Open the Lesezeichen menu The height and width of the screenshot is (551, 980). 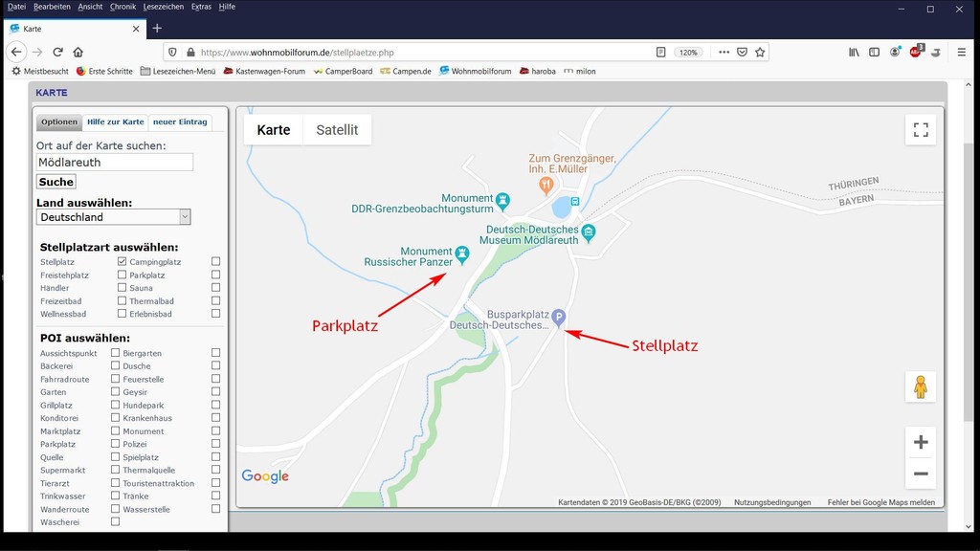163,7
